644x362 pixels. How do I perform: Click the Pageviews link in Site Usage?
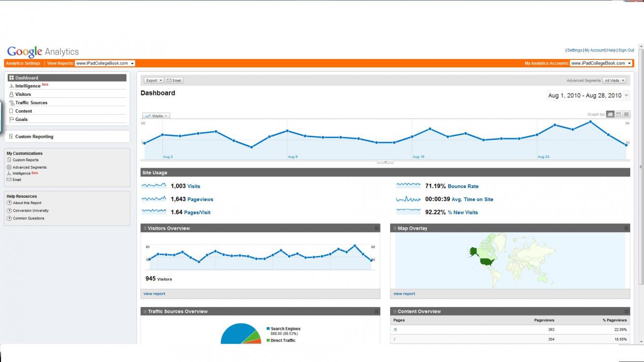tap(200, 199)
